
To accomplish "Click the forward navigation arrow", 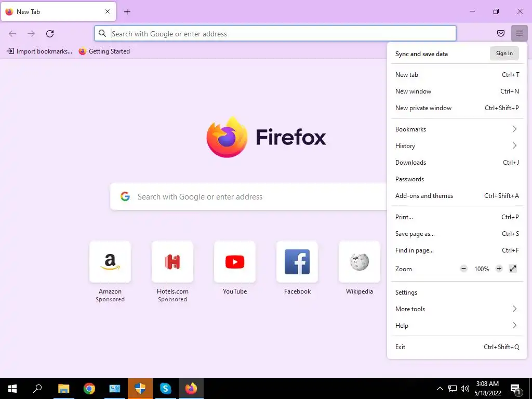I will pyautogui.click(x=31, y=34).
